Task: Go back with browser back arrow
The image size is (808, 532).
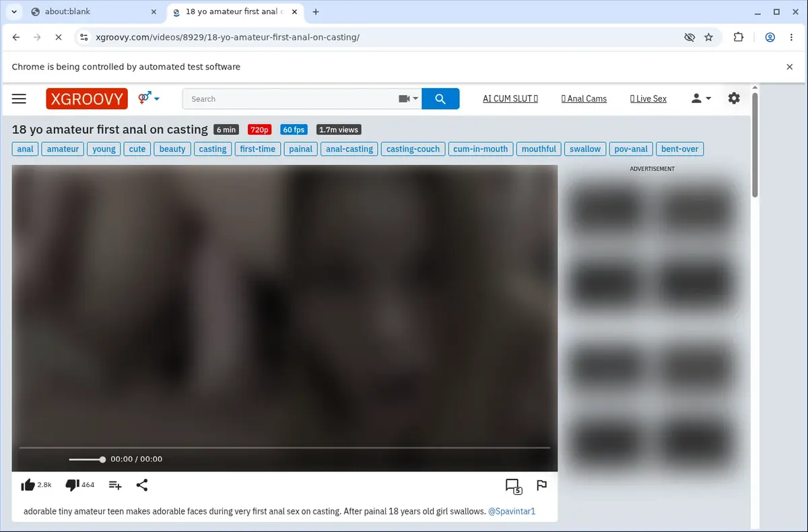Action: [16, 37]
